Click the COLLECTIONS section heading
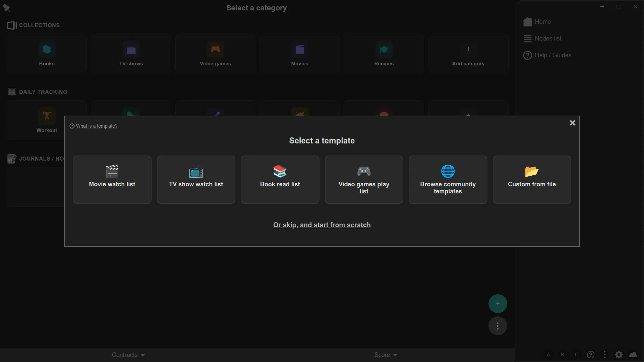The width and height of the screenshot is (644, 362). [x=39, y=25]
